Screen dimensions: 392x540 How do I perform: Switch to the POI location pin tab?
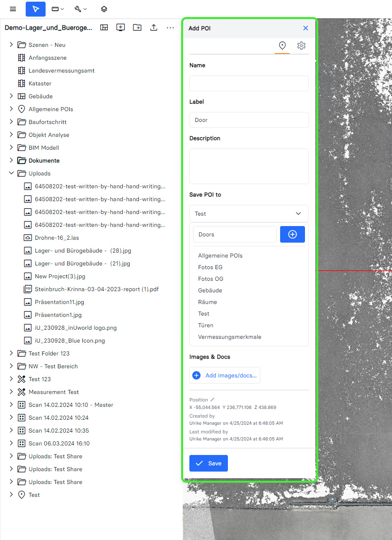(282, 46)
